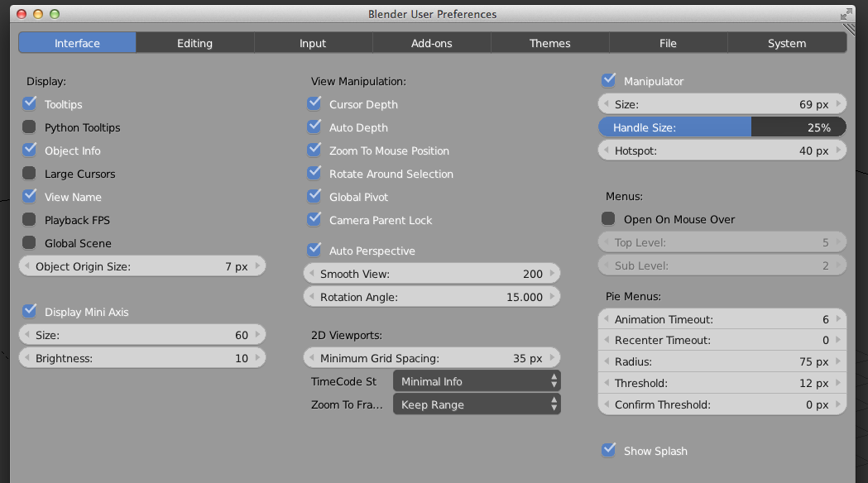Adjust the Handle Size slider
This screenshot has height=483, width=868.
722,127
